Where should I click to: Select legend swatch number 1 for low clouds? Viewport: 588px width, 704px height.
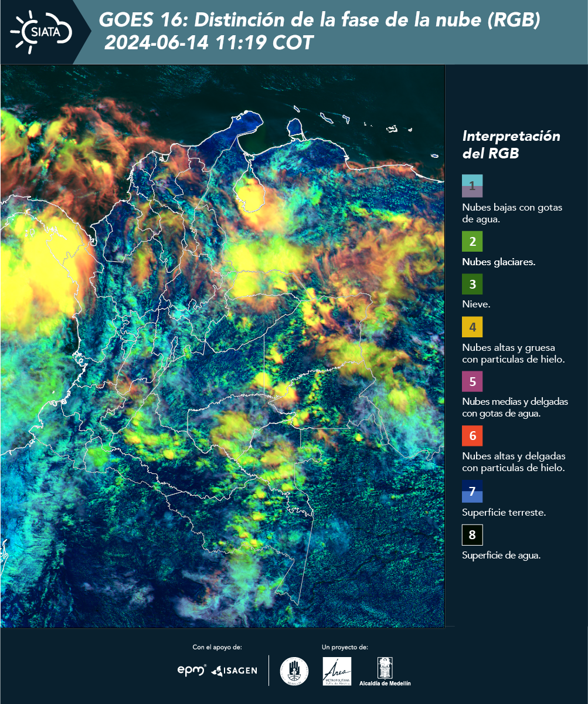pyautogui.click(x=472, y=185)
